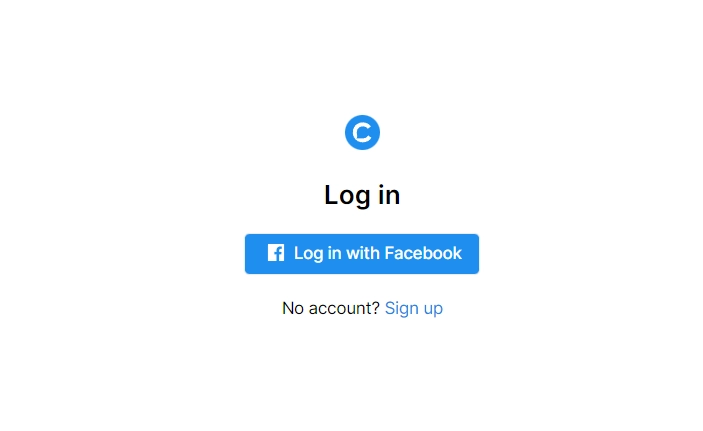
Task: Click the word in within the Log in heading
Action: point(389,195)
